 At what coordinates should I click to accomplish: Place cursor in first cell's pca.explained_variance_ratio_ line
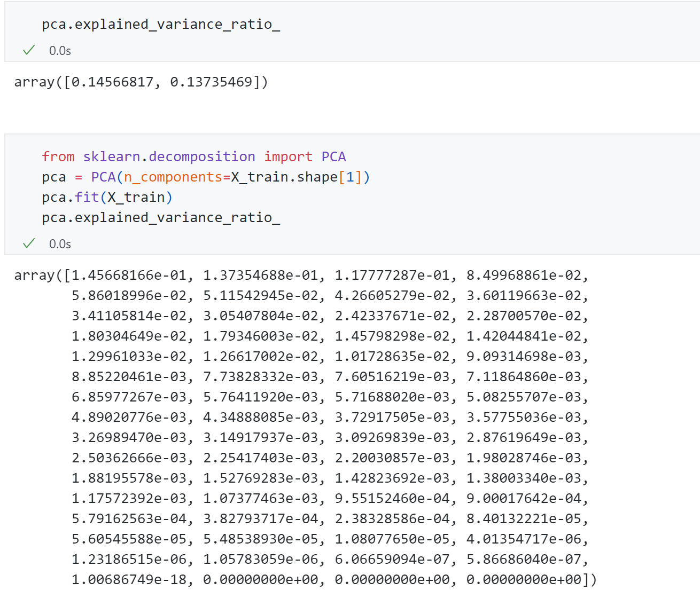(x=160, y=25)
